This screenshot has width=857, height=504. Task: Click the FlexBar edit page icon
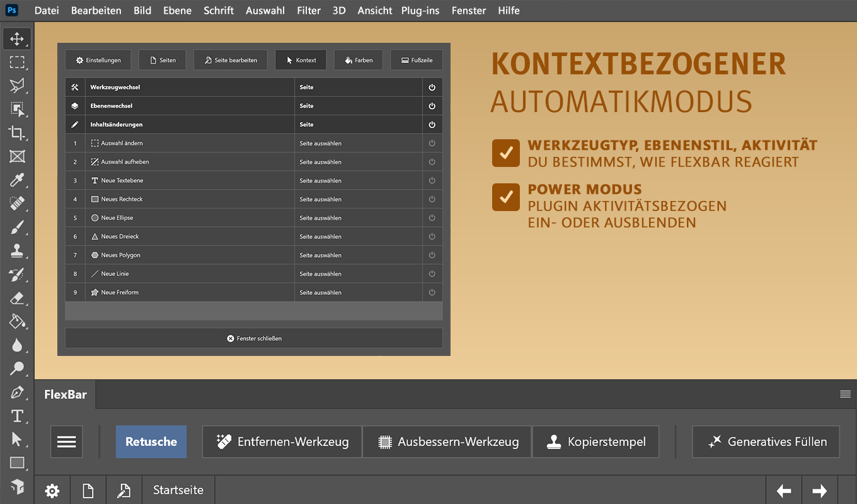click(124, 491)
